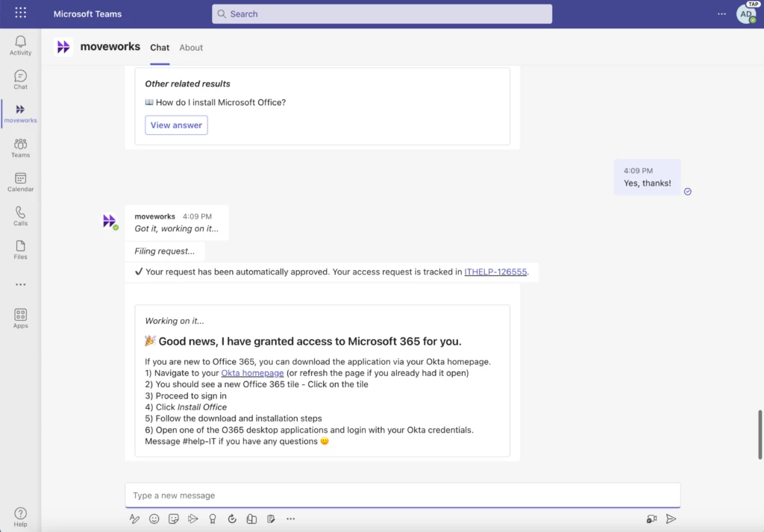This screenshot has height=532, width=764.
Task: Open the emoji picker in the compose box
Action: 154,519
